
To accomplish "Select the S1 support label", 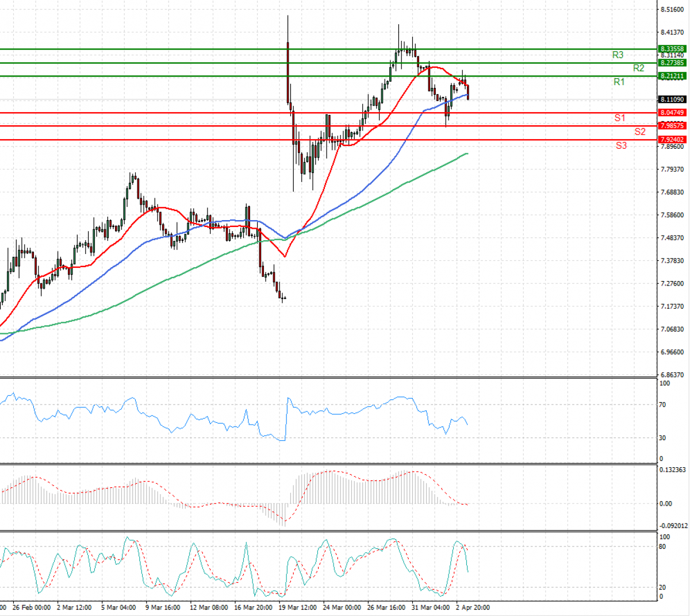I will [619, 118].
